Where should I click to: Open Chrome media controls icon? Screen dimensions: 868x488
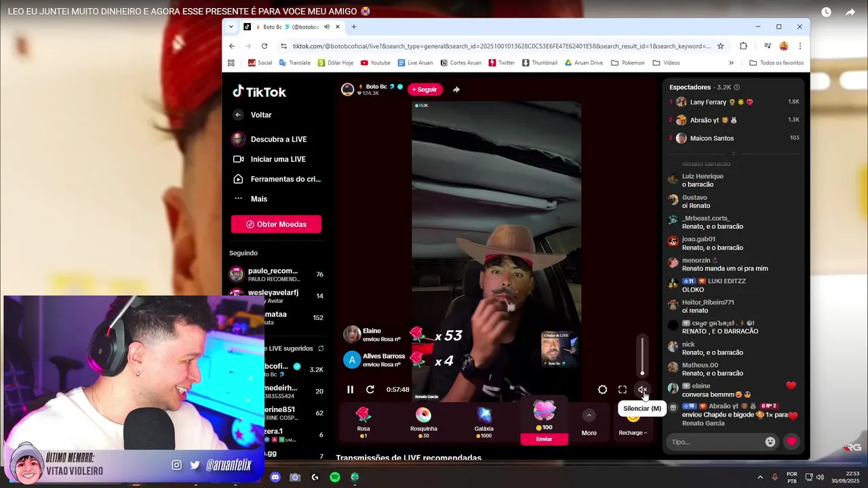(767, 46)
